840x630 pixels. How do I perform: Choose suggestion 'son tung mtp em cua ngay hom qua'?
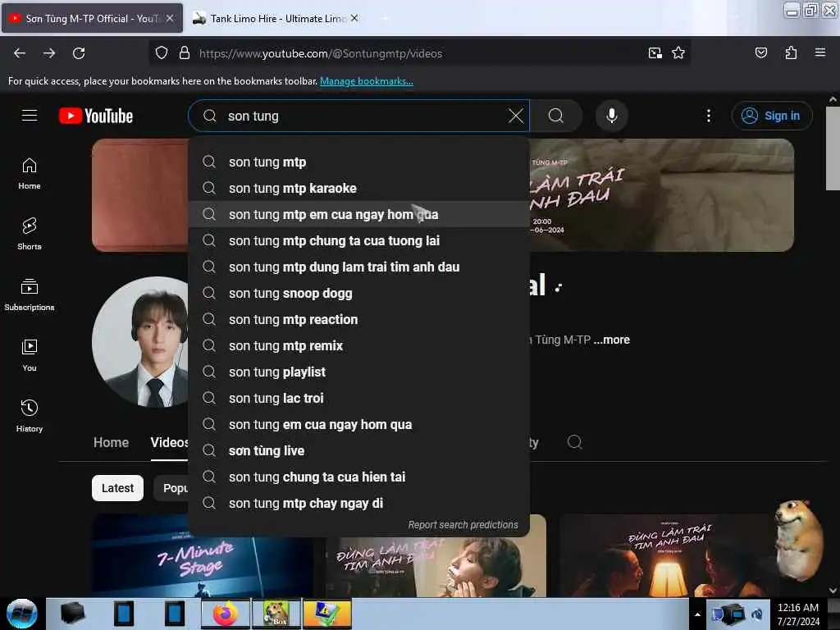coord(359,214)
